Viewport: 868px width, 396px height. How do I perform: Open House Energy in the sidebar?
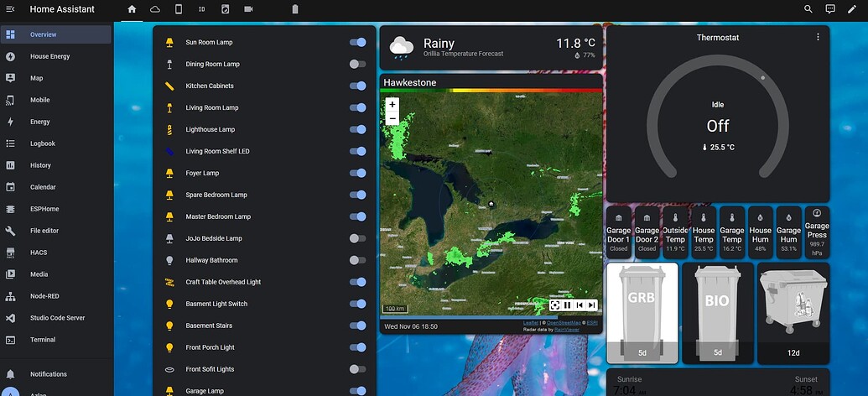[56, 56]
